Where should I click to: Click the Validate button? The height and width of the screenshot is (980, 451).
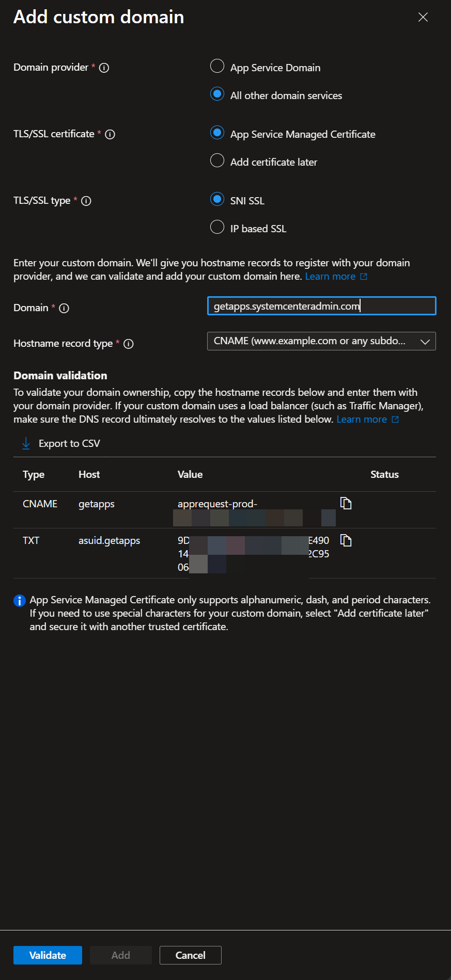coord(48,955)
